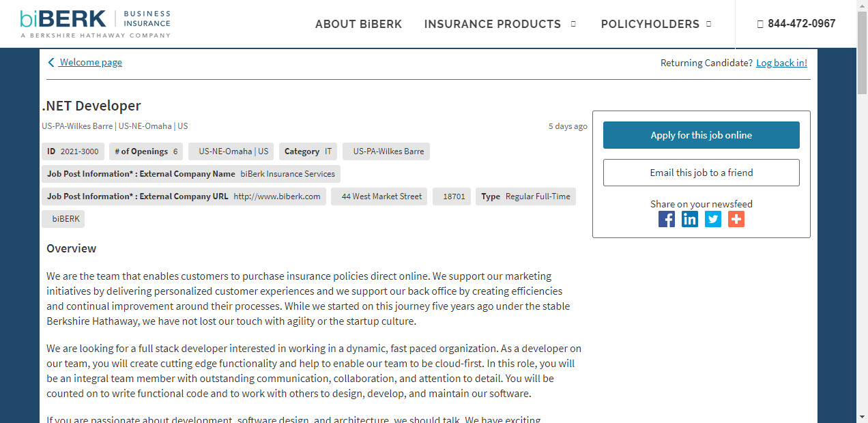Share job on LinkedIn
Viewport: 868px width, 423px height.
pos(690,219)
